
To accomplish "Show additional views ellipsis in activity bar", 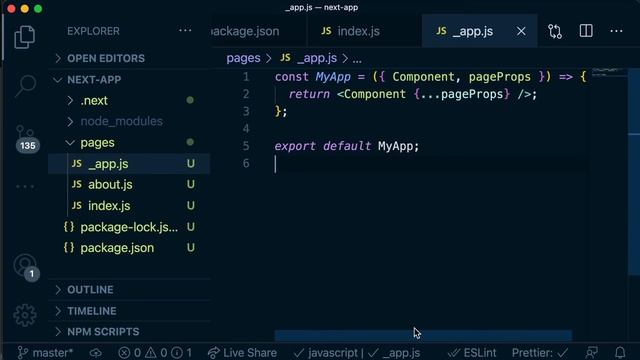I will click(x=25, y=187).
